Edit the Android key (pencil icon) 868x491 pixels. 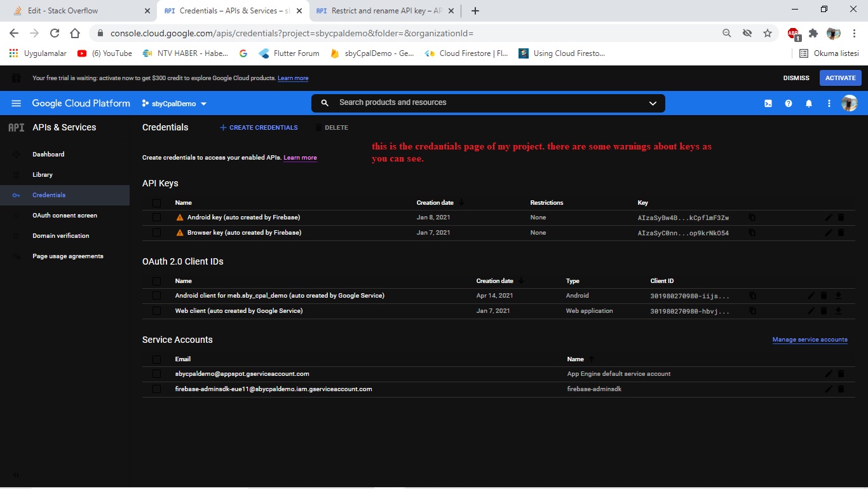[x=829, y=218]
